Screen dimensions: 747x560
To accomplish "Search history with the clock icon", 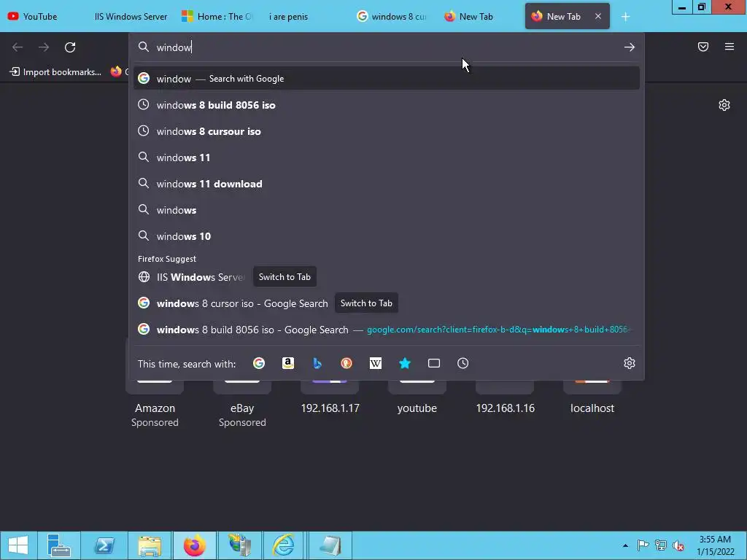I will (463, 363).
